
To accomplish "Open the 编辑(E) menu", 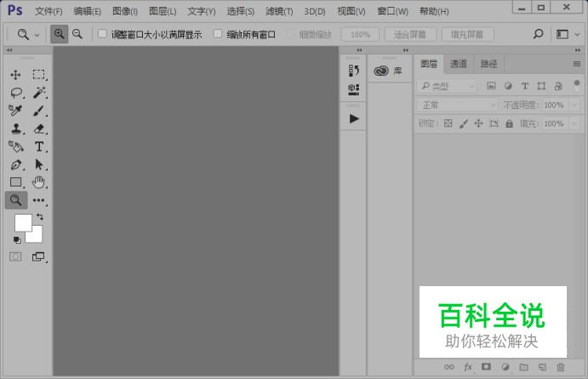I will 88,11.
